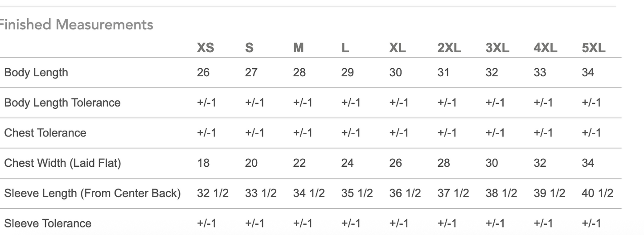Select the sleeve length value 40 1/2

[597, 193]
